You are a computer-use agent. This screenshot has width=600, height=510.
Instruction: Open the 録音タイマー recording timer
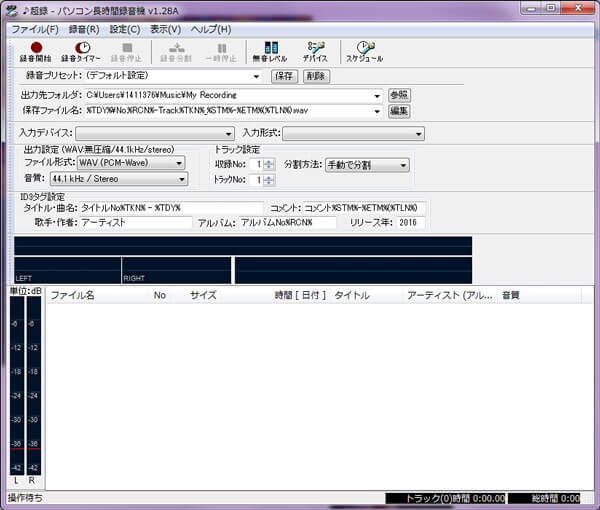(81, 51)
